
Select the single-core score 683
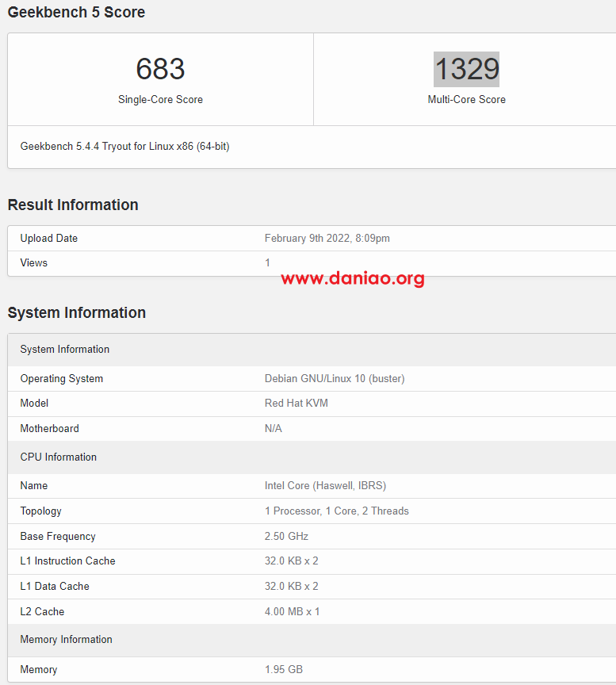click(x=160, y=69)
